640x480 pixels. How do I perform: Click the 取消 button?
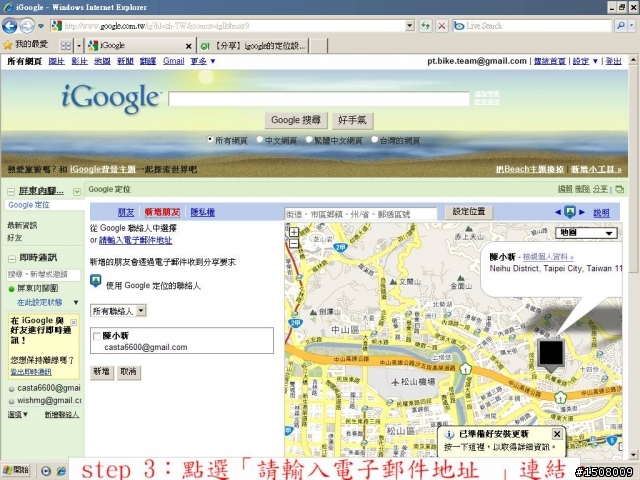129,371
